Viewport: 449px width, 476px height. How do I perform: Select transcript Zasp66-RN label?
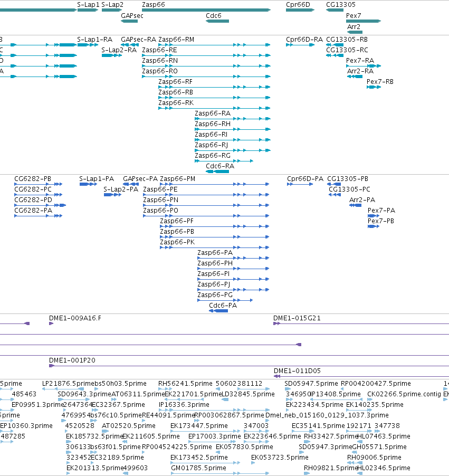(x=160, y=61)
